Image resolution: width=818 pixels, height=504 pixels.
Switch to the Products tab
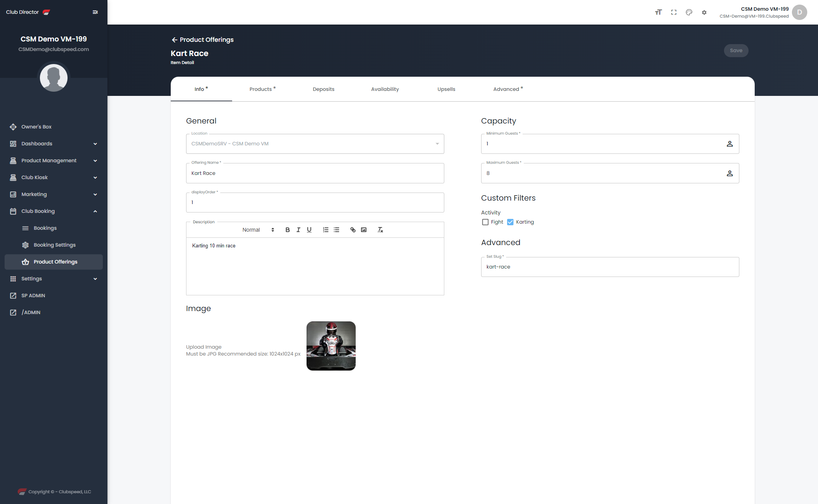(x=262, y=89)
